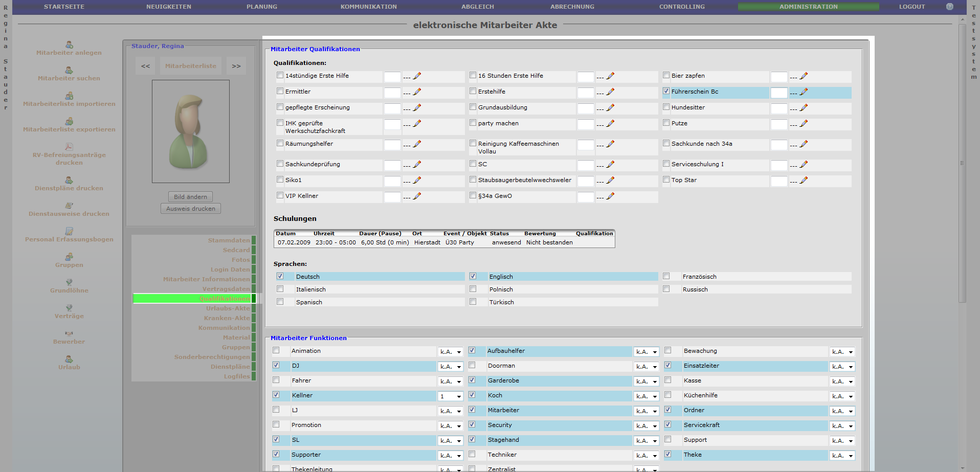980x472 pixels.
Task: Open the ABRECHNUNG menu
Action: coord(572,7)
